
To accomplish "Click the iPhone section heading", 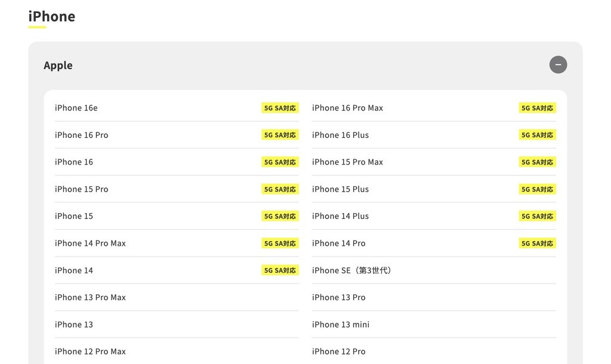I will pyautogui.click(x=51, y=17).
